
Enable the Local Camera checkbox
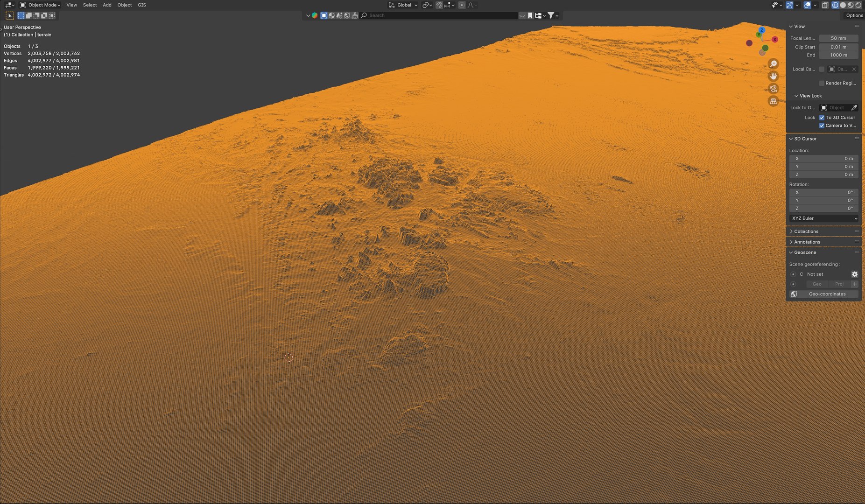pyautogui.click(x=822, y=69)
